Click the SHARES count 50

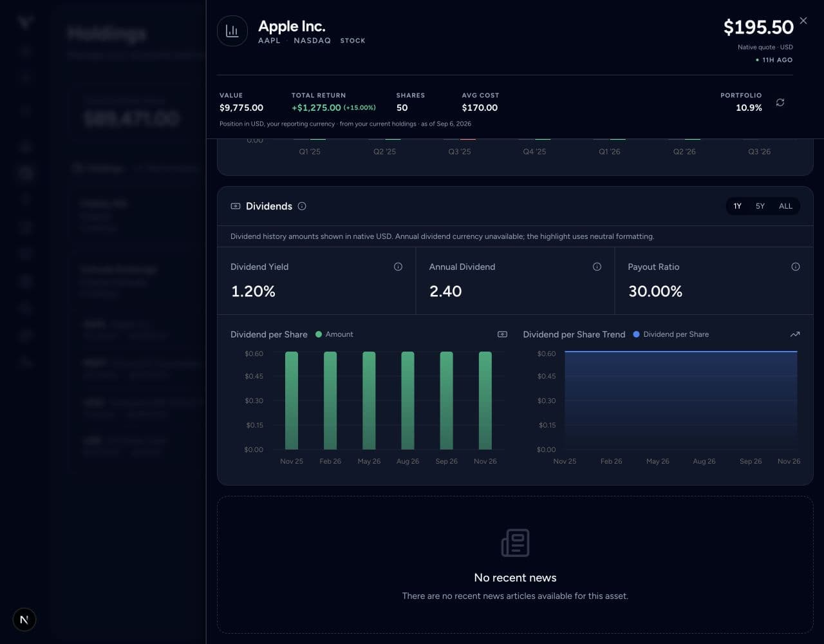402,108
